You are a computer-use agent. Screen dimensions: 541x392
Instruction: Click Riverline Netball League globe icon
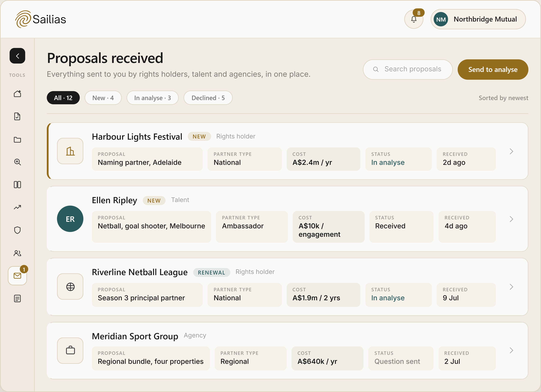click(70, 287)
